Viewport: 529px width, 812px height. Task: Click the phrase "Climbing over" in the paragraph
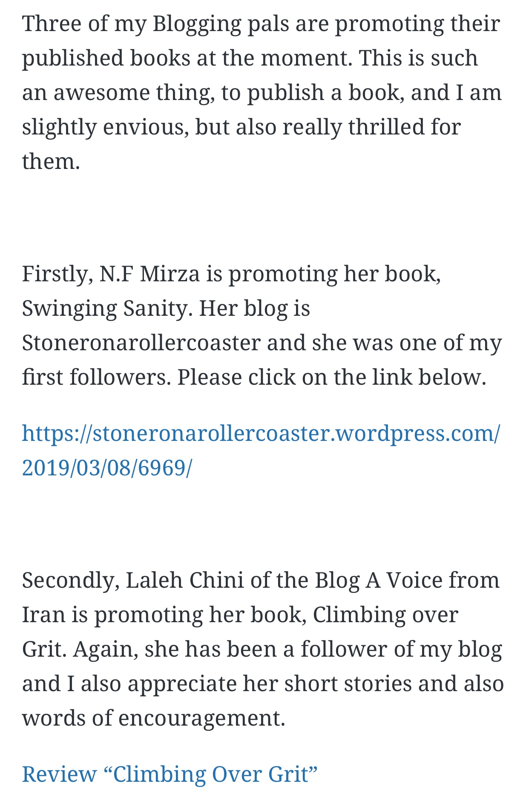click(x=385, y=615)
